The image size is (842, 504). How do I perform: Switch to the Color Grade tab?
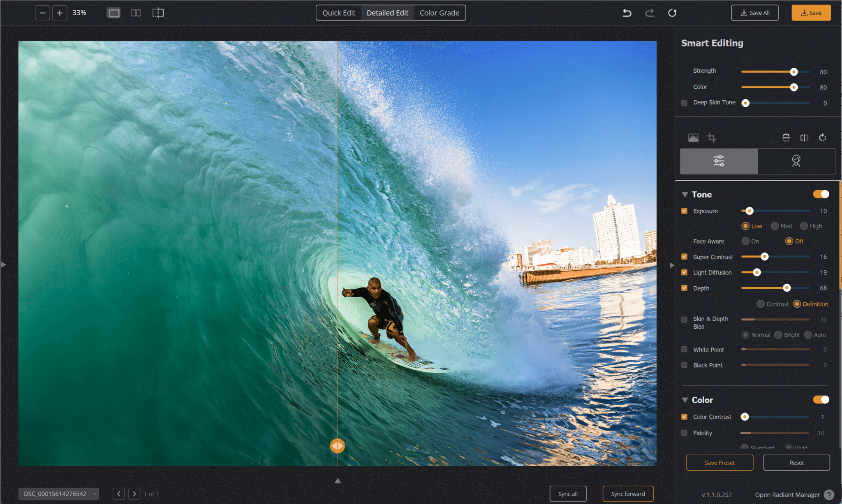pos(440,12)
